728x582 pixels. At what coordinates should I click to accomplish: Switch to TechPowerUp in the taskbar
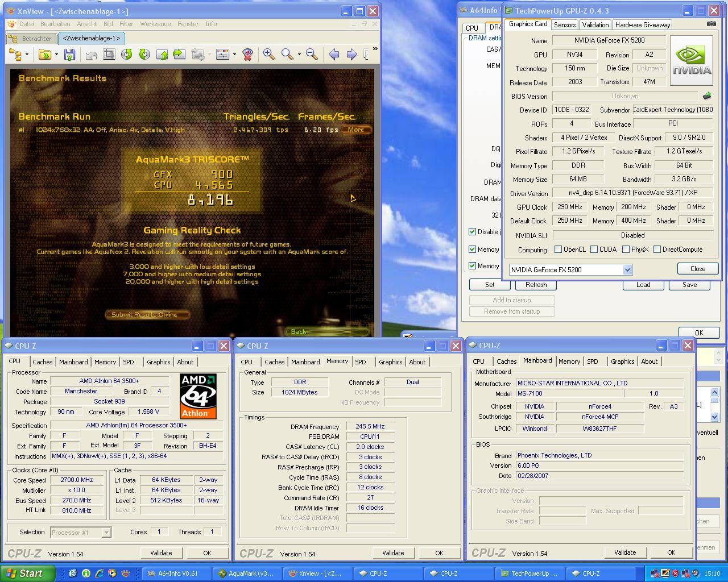tap(530, 573)
